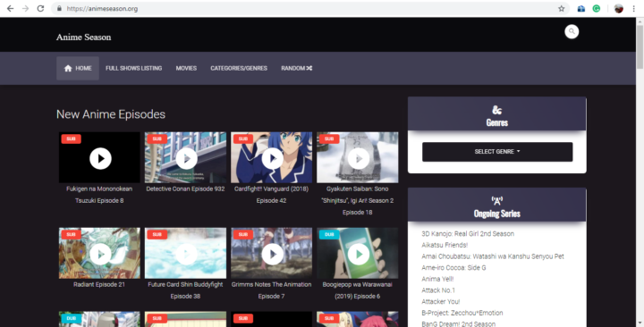Click the Ongoing Series broadcast icon

497,201
